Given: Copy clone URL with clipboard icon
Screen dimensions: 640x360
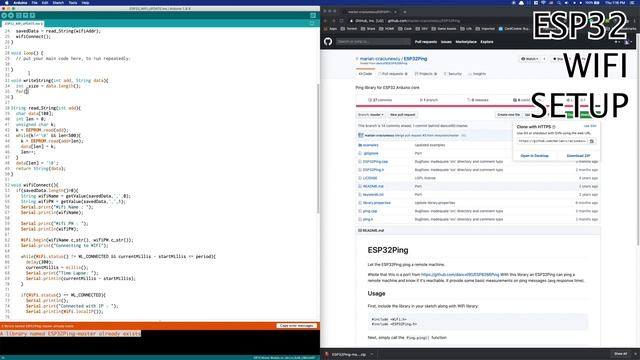Looking at the screenshot, I should (x=592, y=141).
